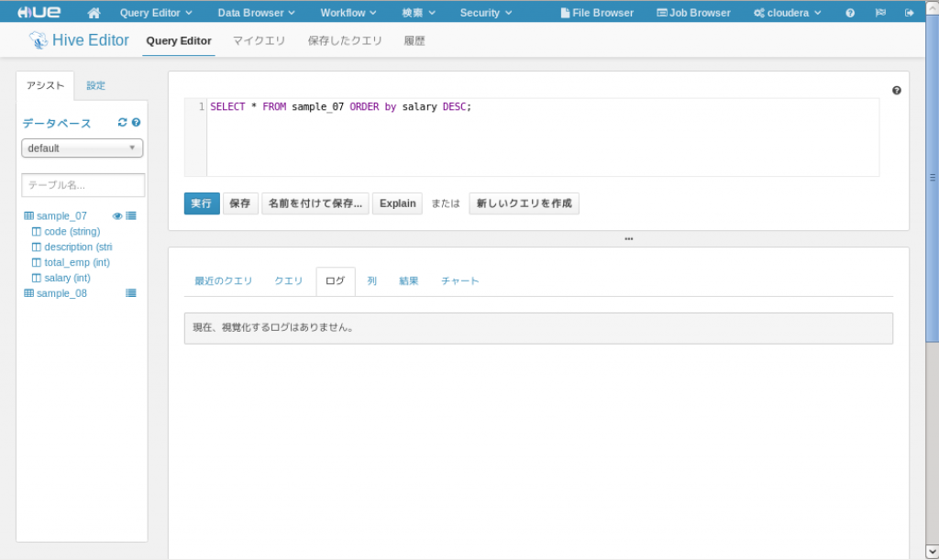Open Job Browser
This screenshot has width=939, height=560.
click(693, 13)
